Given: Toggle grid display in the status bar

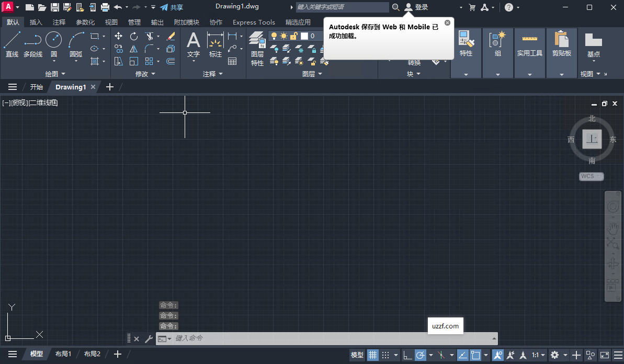Looking at the screenshot, I should pos(372,355).
